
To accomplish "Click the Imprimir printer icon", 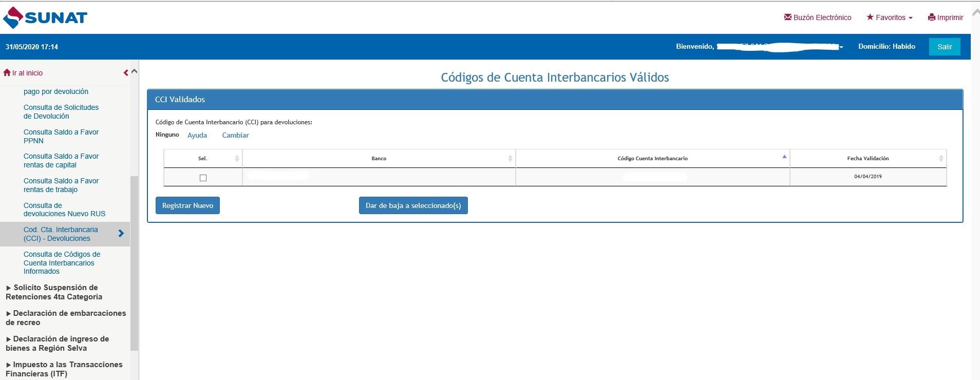I will click(931, 17).
